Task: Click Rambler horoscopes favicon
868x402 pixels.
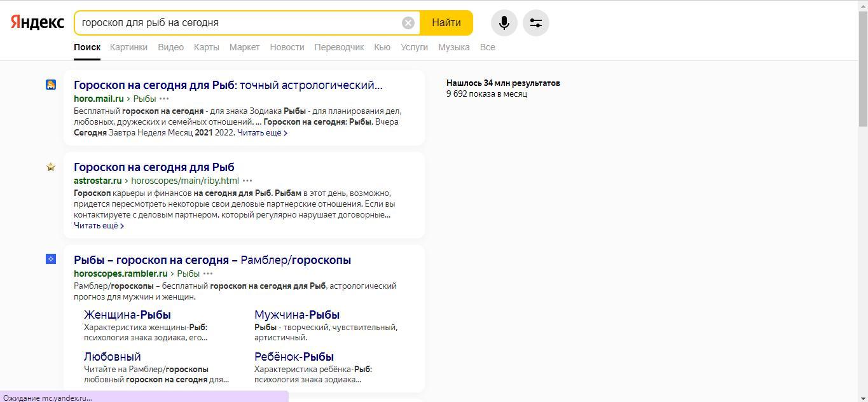Action: coord(51,259)
